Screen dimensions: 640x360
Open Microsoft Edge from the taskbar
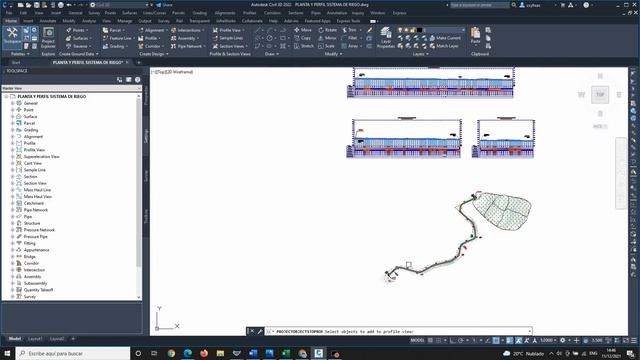[187, 353]
